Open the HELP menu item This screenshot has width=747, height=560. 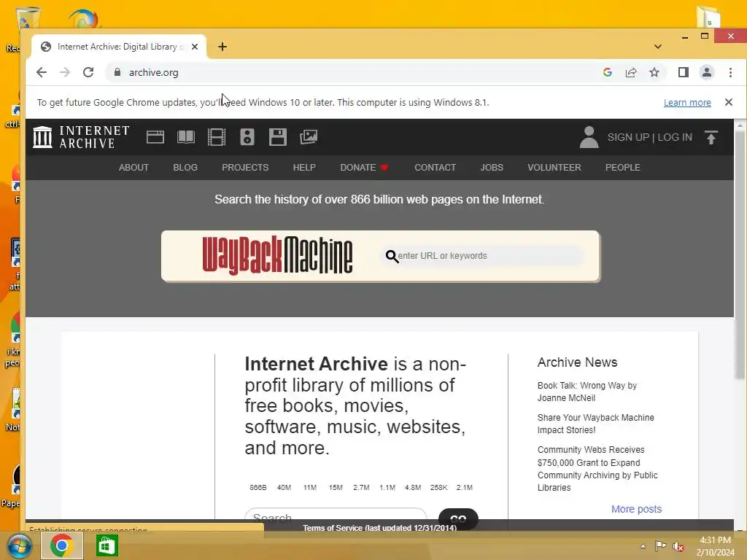point(304,168)
